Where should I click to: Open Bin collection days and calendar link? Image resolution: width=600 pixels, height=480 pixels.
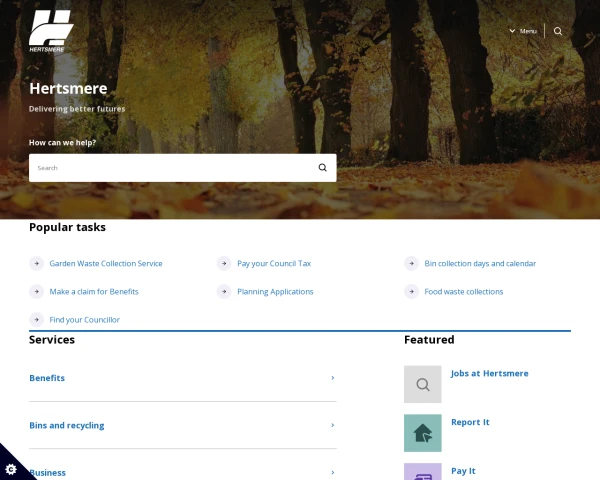pyautogui.click(x=480, y=263)
